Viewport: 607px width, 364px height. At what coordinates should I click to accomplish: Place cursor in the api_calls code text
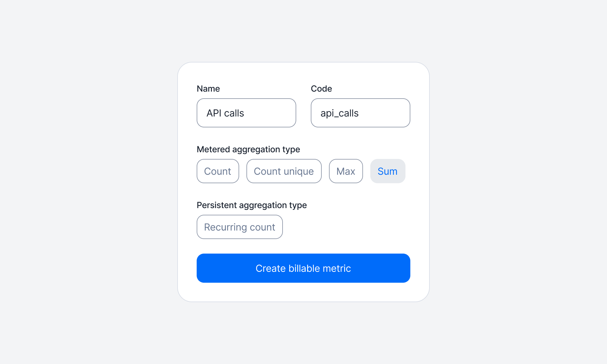(339, 113)
